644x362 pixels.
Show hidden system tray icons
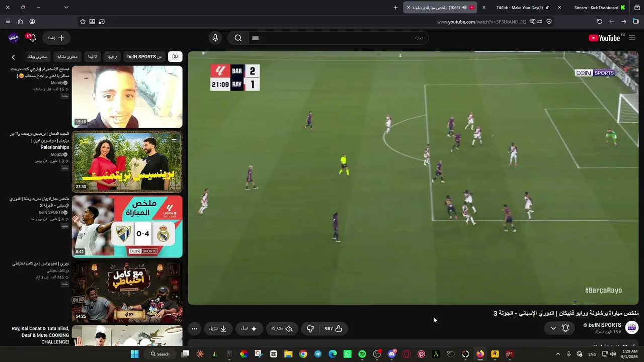(558, 354)
